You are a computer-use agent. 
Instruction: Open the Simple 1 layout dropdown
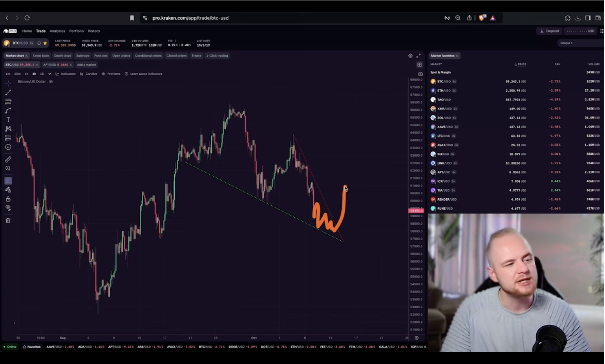580,43
